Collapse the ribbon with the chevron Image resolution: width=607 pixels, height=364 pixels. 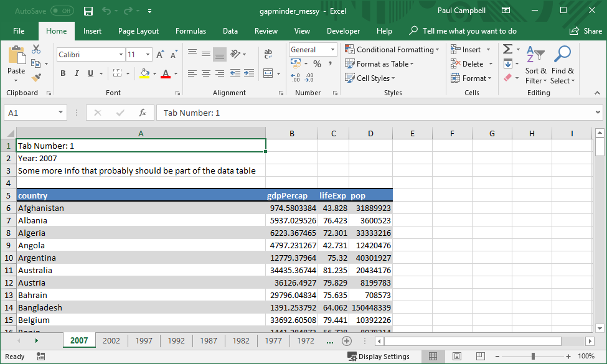[597, 93]
